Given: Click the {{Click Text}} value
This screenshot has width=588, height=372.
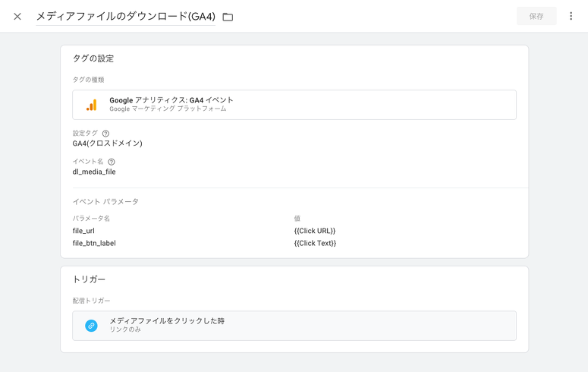Looking at the screenshot, I should [x=315, y=244].
